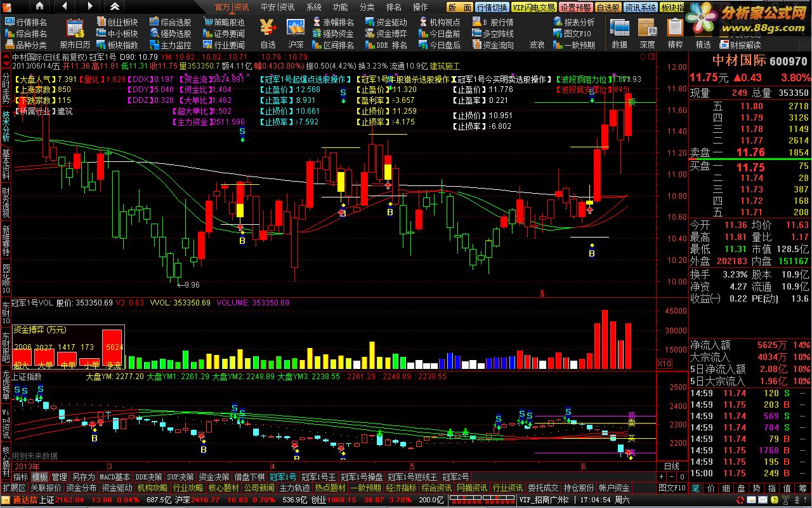Open 品种分类 toolbar item
812x508 pixels.
(26, 45)
